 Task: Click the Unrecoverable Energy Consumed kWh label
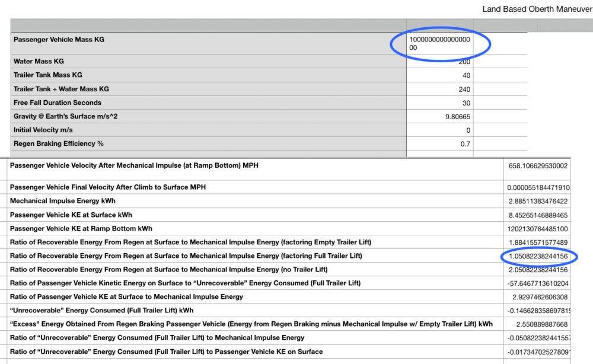tap(102, 310)
